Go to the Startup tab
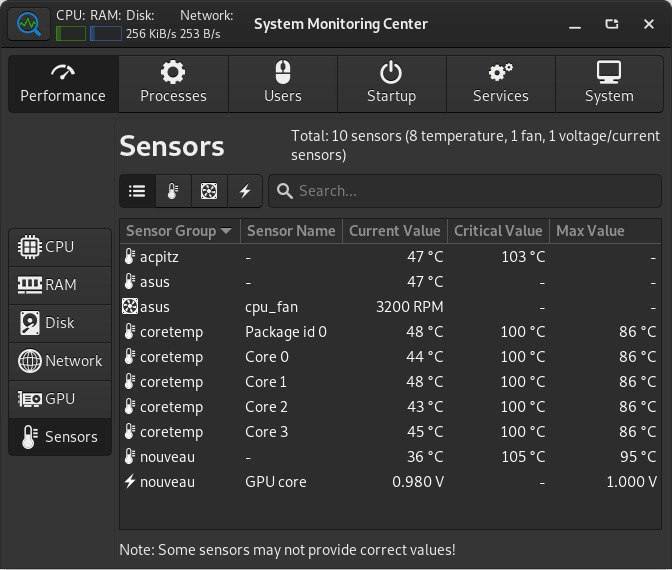 tap(392, 84)
